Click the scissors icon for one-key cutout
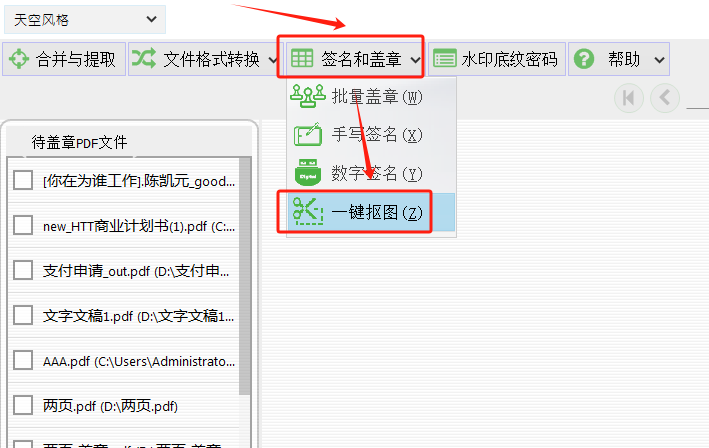Image resolution: width=709 pixels, height=448 pixels. pyautogui.click(x=307, y=211)
